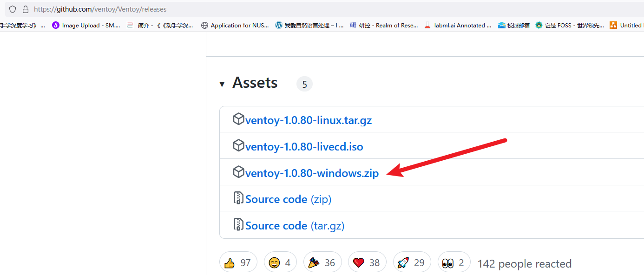Open the 动手学深度学习 bookmark
This screenshot has width=644, height=275.
click(22, 26)
